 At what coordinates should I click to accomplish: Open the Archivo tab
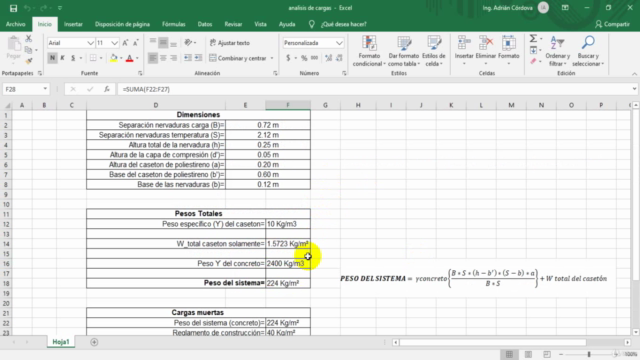tap(16, 24)
